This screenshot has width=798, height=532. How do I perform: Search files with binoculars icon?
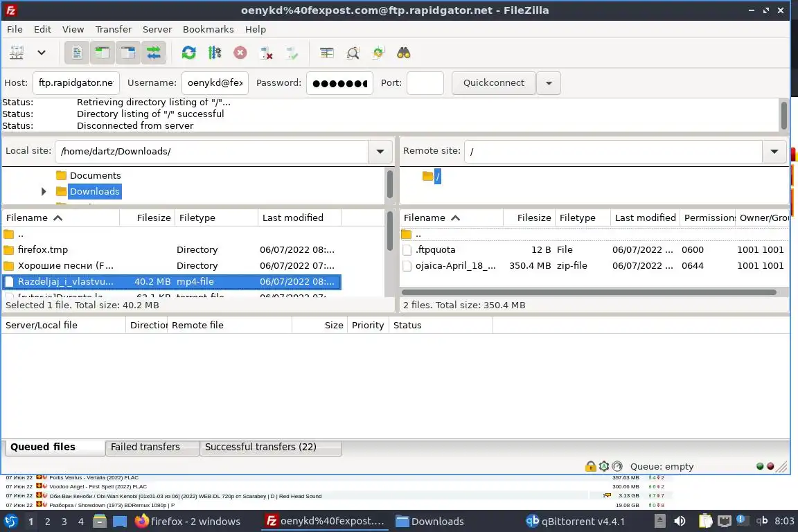404,53
